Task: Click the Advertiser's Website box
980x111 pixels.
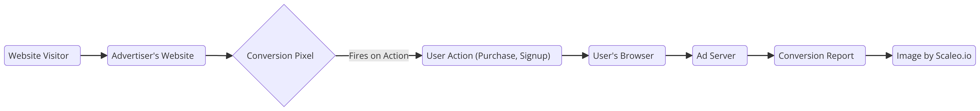Action: tap(156, 56)
